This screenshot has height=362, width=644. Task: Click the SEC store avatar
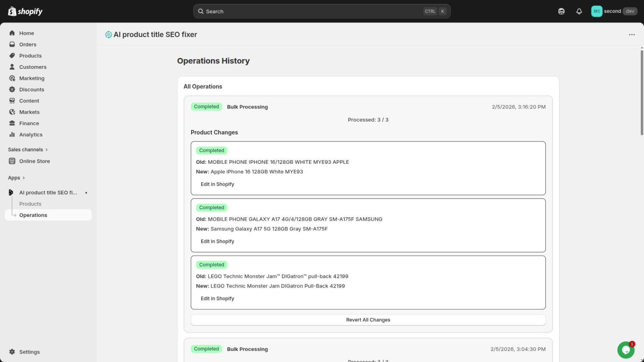[x=597, y=11]
